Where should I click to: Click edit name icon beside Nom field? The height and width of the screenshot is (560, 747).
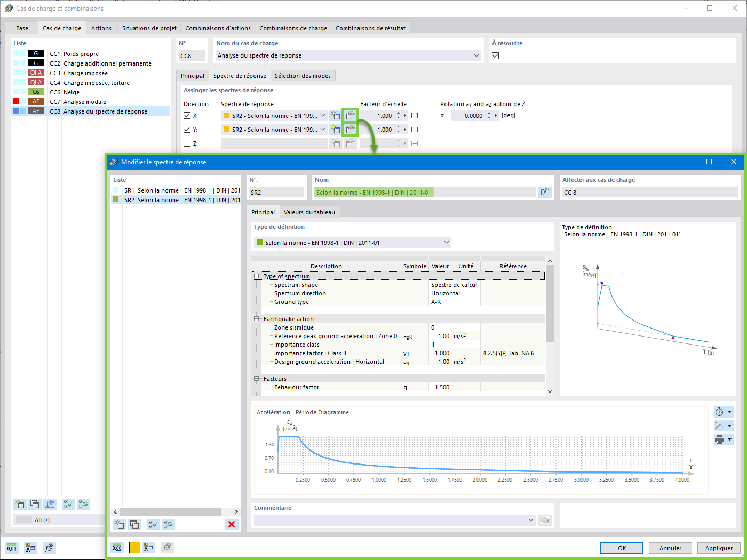click(545, 192)
